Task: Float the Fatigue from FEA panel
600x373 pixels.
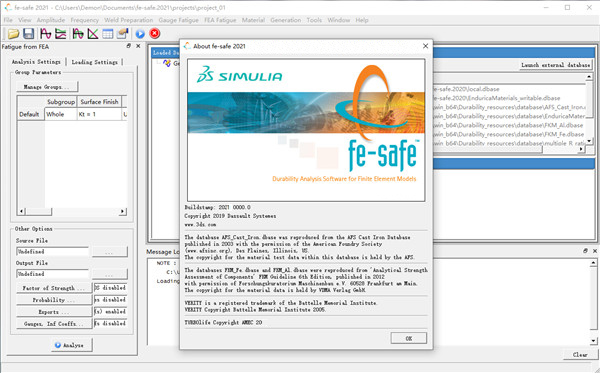Action: (x=129, y=46)
